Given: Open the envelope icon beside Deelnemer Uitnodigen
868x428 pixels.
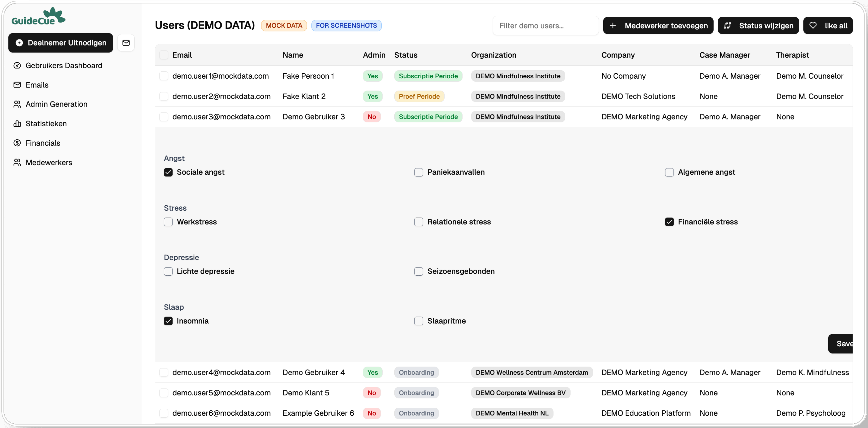Looking at the screenshot, I should click(x=126, y=43).
